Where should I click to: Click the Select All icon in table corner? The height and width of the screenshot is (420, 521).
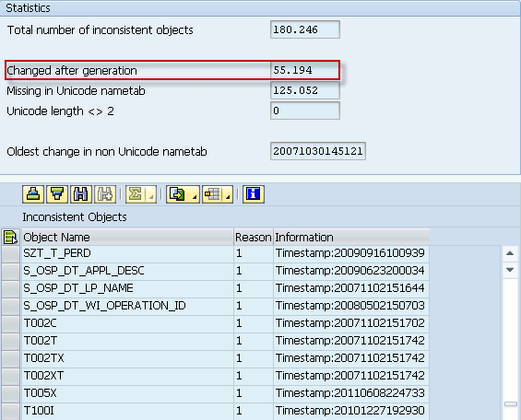tap(10, 238)
